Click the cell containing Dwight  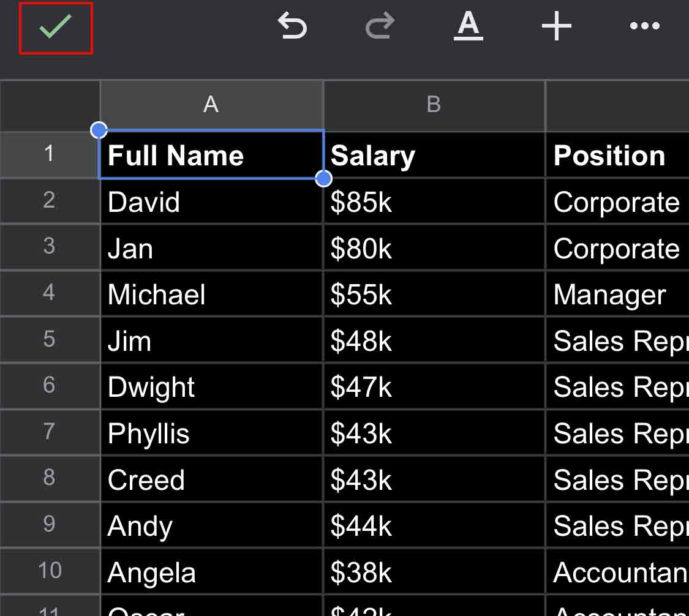click(211, 387)
